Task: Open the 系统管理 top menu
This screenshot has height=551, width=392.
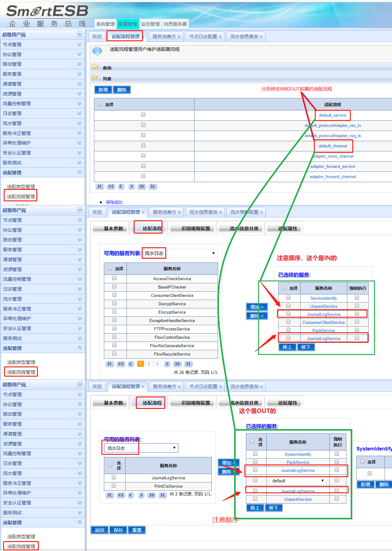Action: (105, 24)
